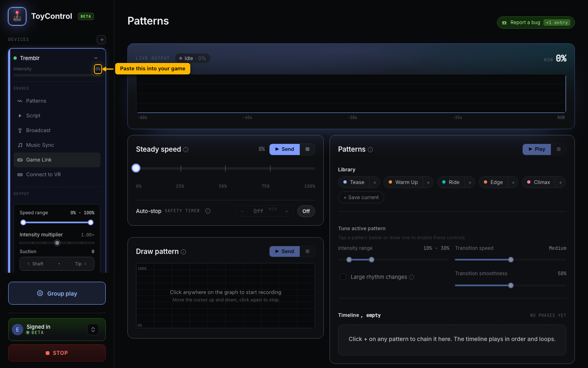The width and height of the screenshot is (588, 368).
Task: Click info icon next to Large rhythm changes
Action: click(x=412, y=277)
